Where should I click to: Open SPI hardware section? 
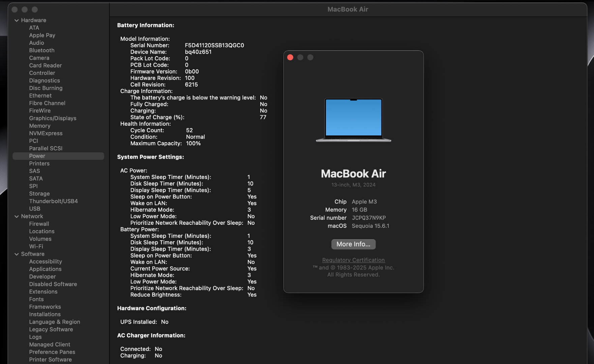[x=33, y=186]
